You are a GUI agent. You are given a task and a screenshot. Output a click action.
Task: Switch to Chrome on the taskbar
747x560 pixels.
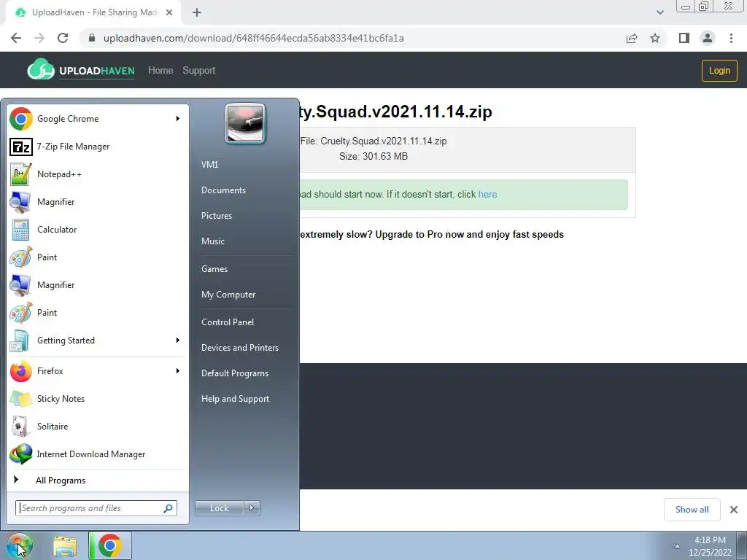coord(110,545)
